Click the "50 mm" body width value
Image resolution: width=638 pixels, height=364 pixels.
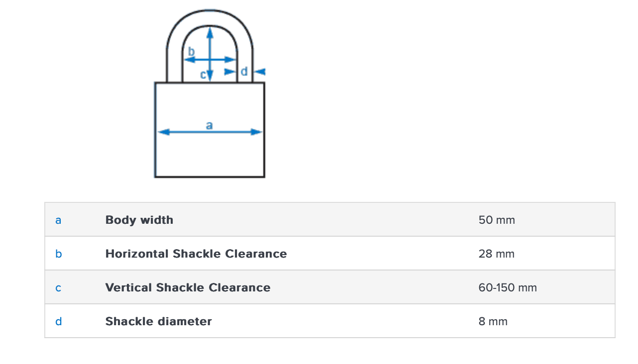tap(497, 220)
